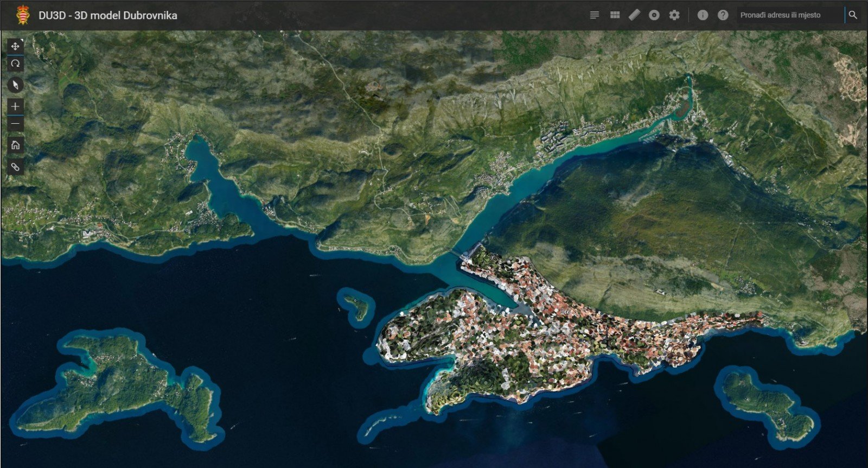Open the layer list panel

tap(595, 15)
